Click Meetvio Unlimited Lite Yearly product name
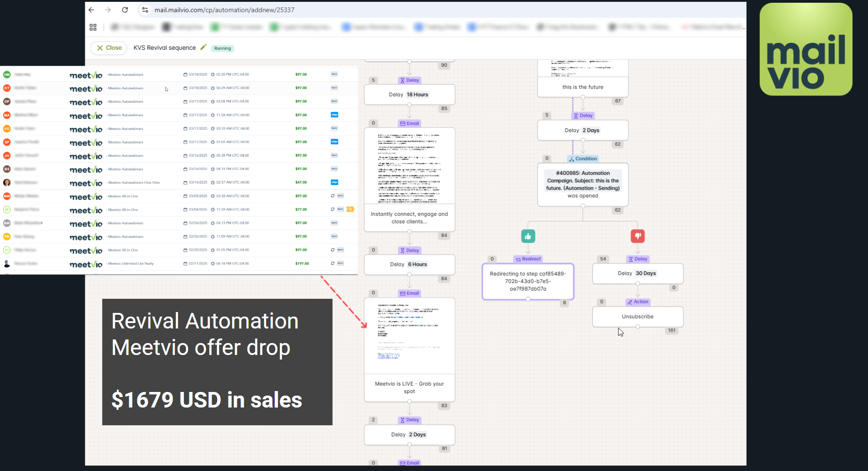The image size is (868, 471). (x=131, y=264)
